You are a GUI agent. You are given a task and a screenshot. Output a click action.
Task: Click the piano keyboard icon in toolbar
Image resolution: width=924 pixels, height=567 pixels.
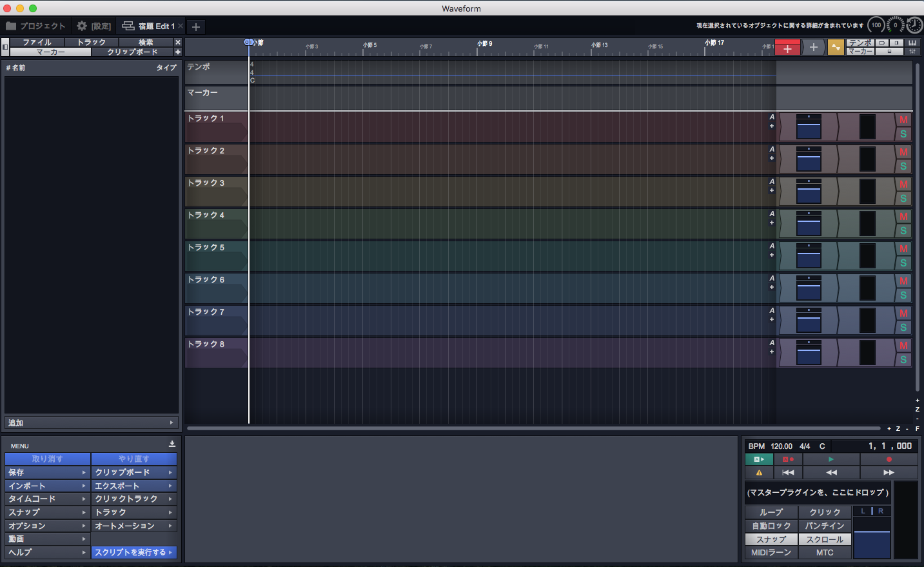tap(912, 43)
